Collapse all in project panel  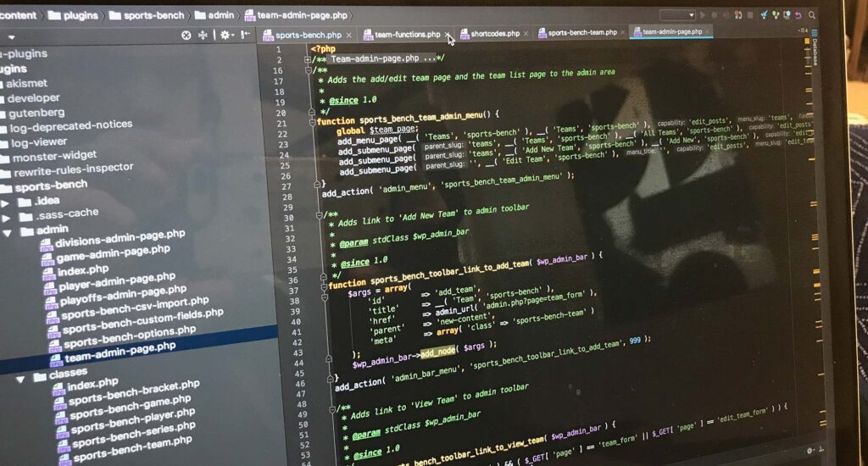203,36
